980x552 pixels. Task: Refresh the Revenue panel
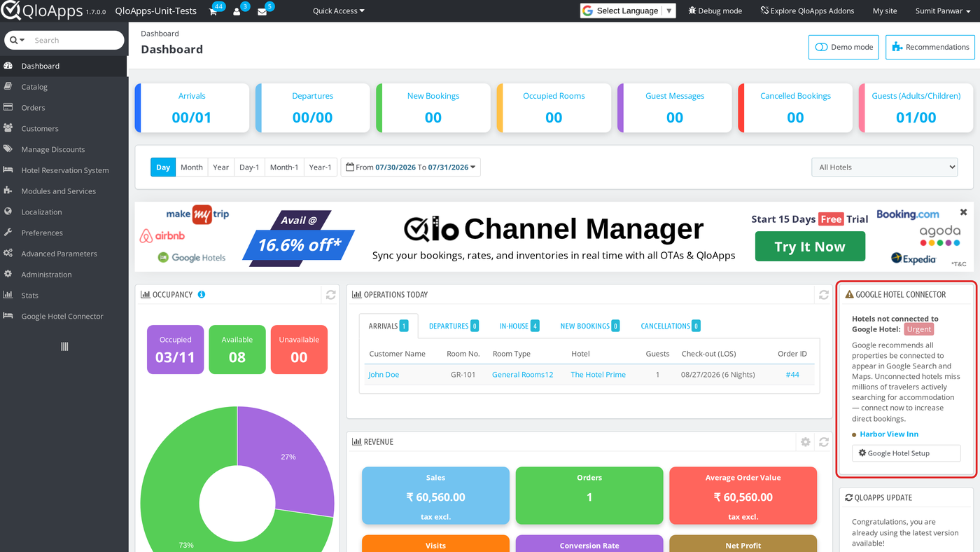[x=824, y=442]
